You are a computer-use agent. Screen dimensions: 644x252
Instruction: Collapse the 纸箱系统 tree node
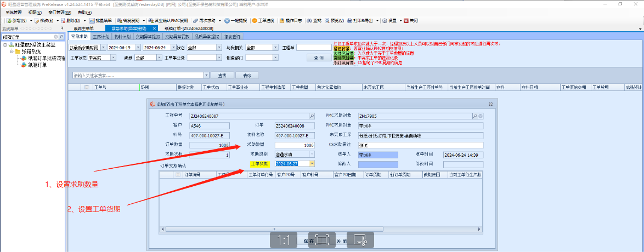click(12, 51)
